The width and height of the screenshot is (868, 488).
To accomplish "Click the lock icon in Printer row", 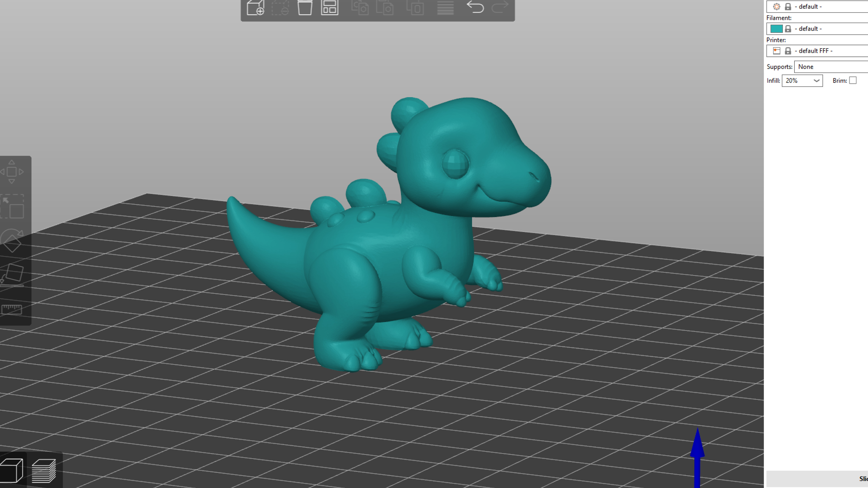I will 788,51.
